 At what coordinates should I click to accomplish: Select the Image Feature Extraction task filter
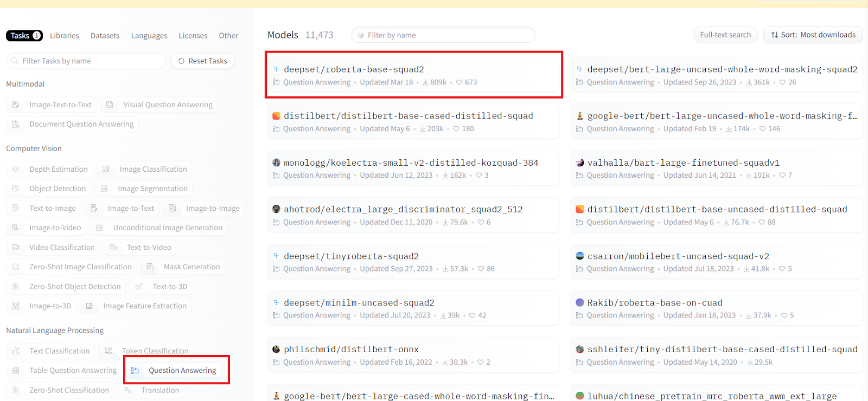[136, 306]
